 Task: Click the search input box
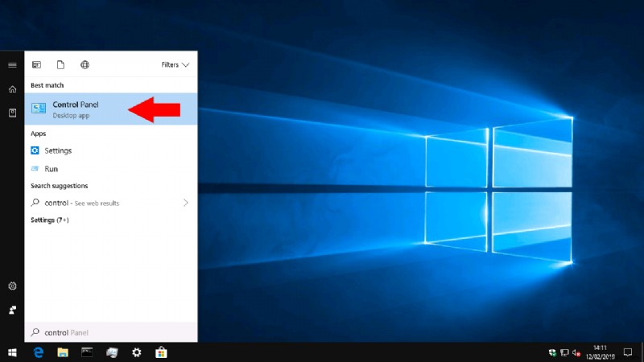tap(111, 332)
